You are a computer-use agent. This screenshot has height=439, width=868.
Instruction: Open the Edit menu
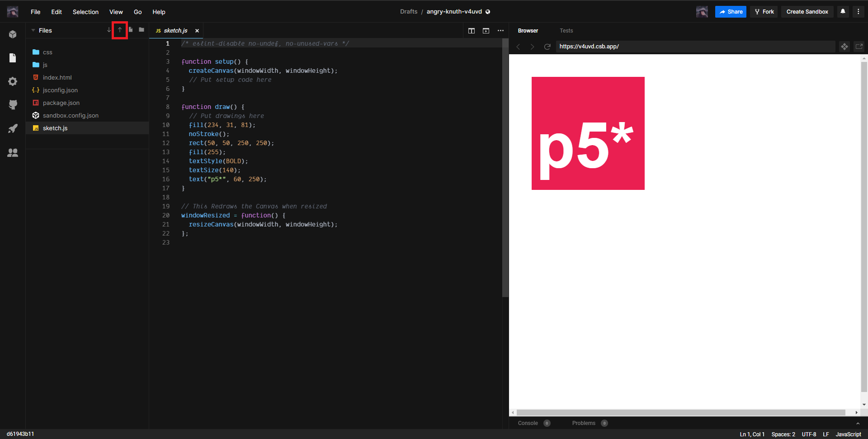coord(57,12)
